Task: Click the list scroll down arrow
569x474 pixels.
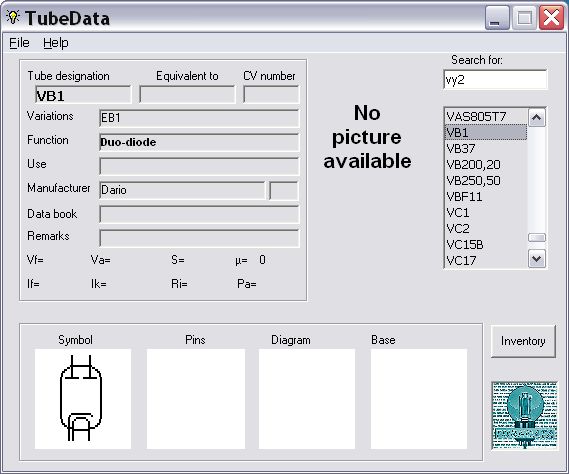Action: tap(537, 259)
